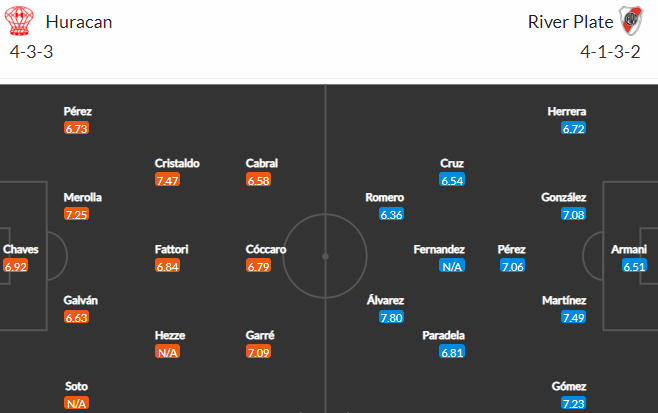Image resolution: width=658 pixels, height=413 pixels.
Task: Click goalkeeper Armani on the pitch
Action: click(629, 249)
